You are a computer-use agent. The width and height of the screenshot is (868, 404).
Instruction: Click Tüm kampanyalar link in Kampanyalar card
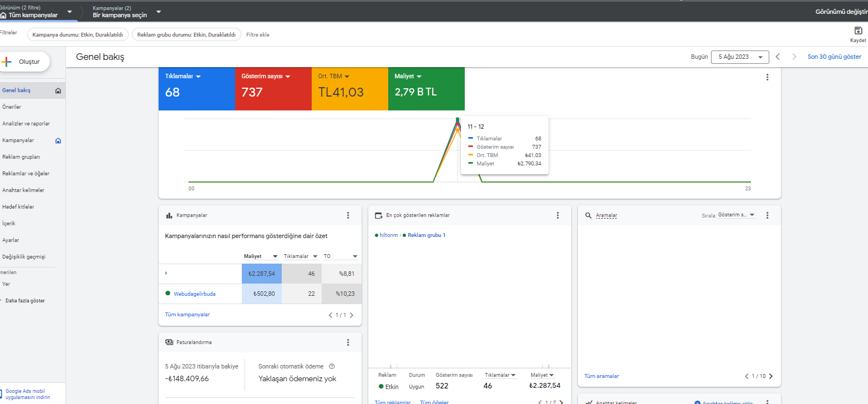187,315
